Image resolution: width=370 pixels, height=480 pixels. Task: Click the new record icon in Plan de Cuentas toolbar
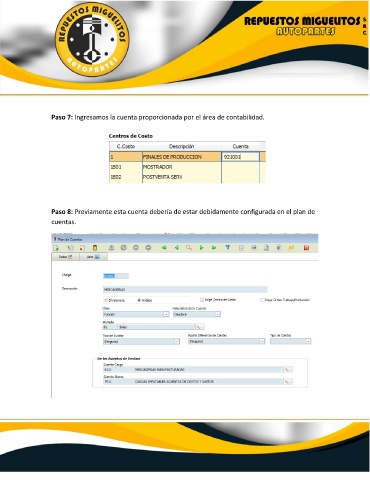(56, 248)
